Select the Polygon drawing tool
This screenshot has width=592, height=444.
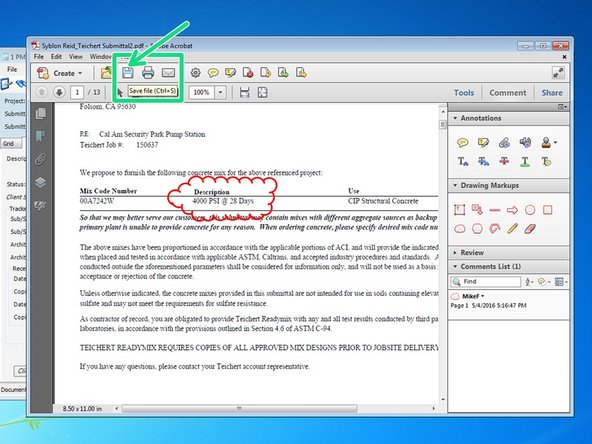tap(477, 229)
